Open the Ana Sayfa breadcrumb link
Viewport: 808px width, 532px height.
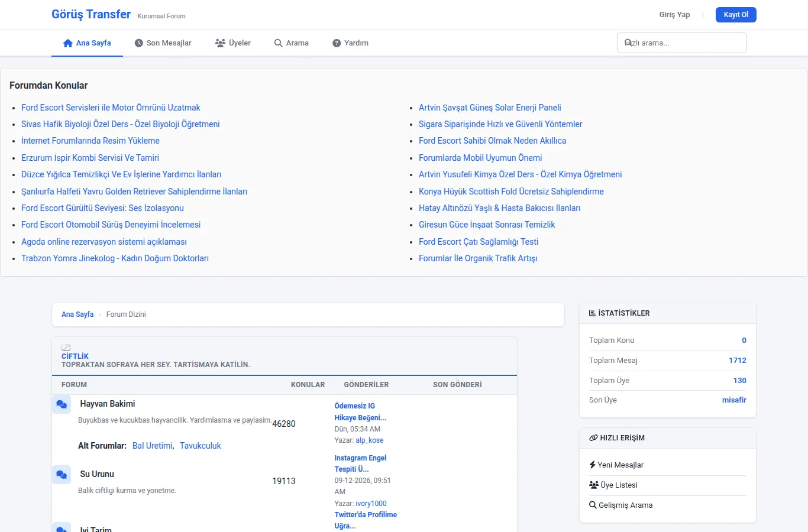[77, 314]
